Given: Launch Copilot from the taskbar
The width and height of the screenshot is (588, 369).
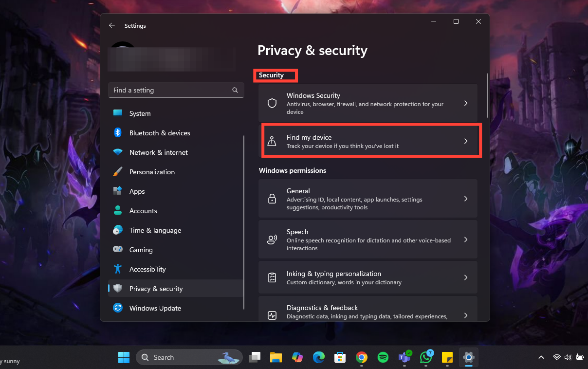Looking at the screenshot, I should click(x=297, y=357).
